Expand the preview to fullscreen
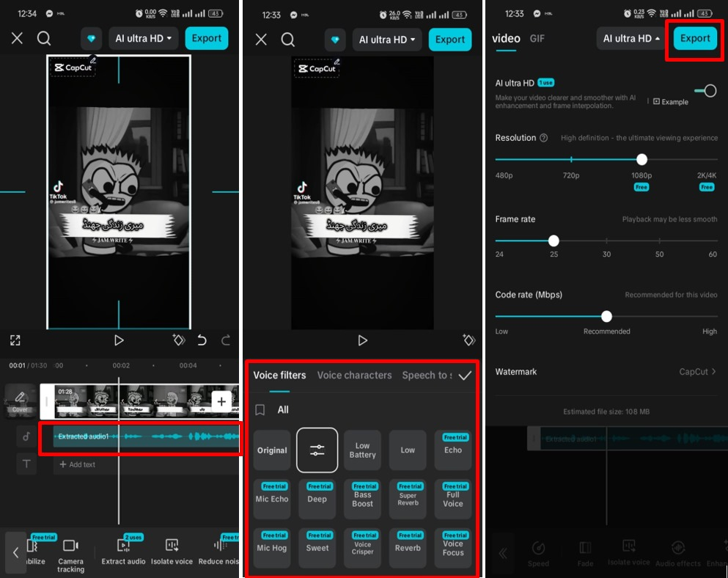This screenshot has width=728, height=578. click(15, 340)
